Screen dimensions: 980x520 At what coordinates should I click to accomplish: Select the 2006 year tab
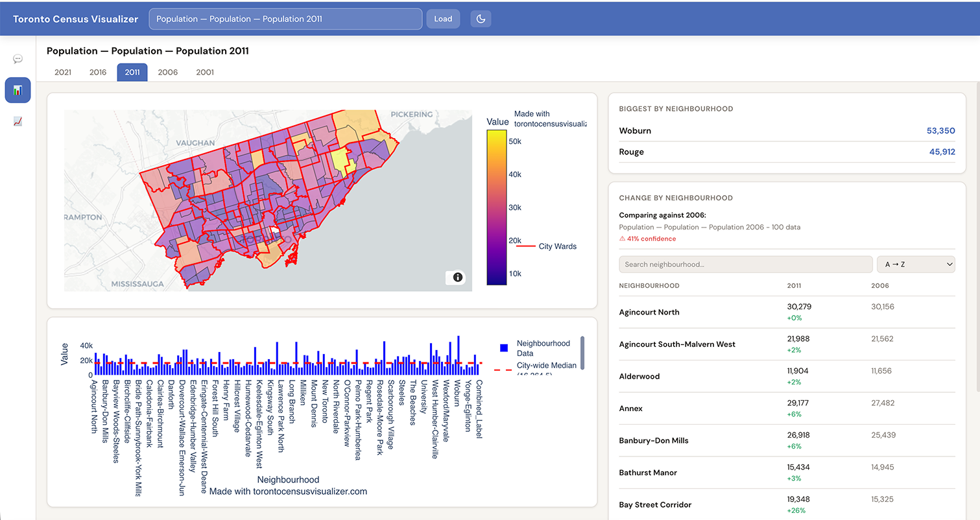pos(168,72)
